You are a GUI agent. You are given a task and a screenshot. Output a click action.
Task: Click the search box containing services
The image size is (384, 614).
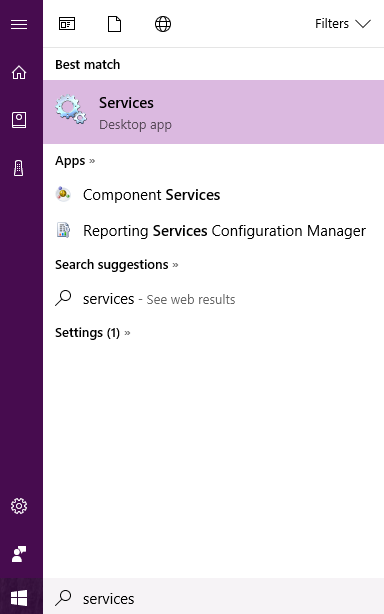click(213, 598)
